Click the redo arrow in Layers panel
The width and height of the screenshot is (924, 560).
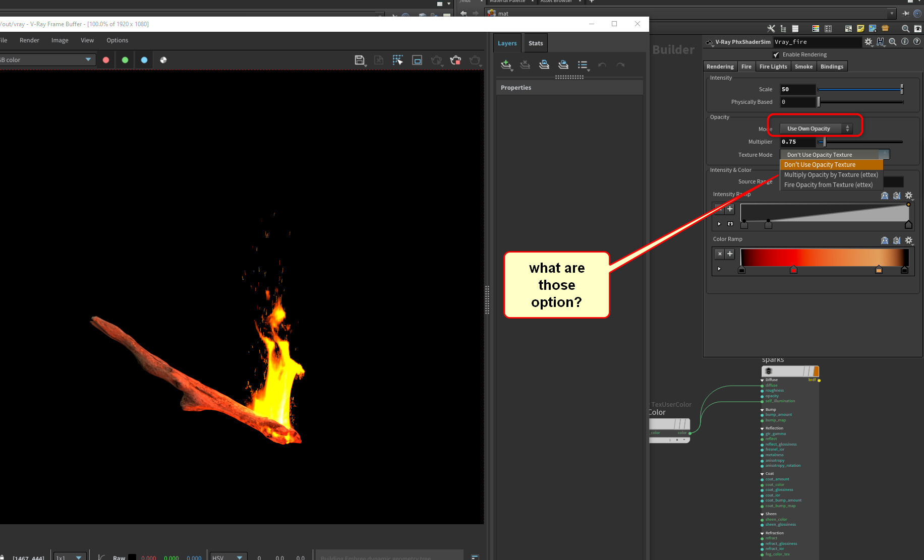pos(621,65)
